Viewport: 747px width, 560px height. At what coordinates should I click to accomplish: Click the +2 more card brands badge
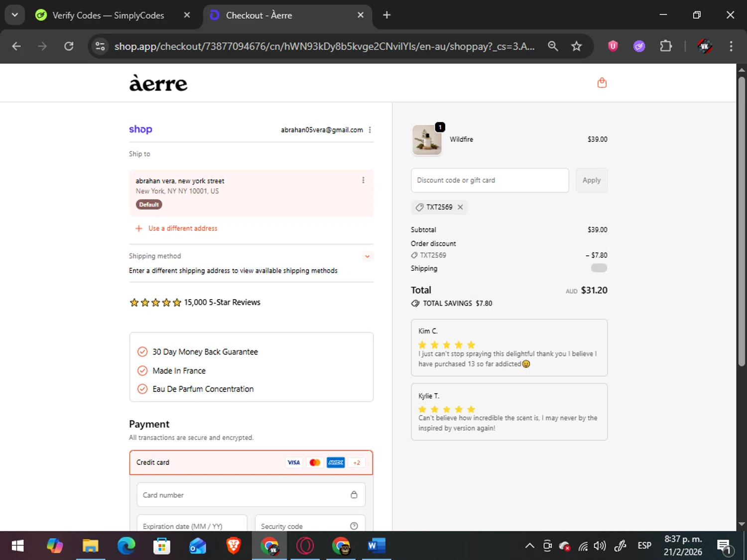pos(357,462)
